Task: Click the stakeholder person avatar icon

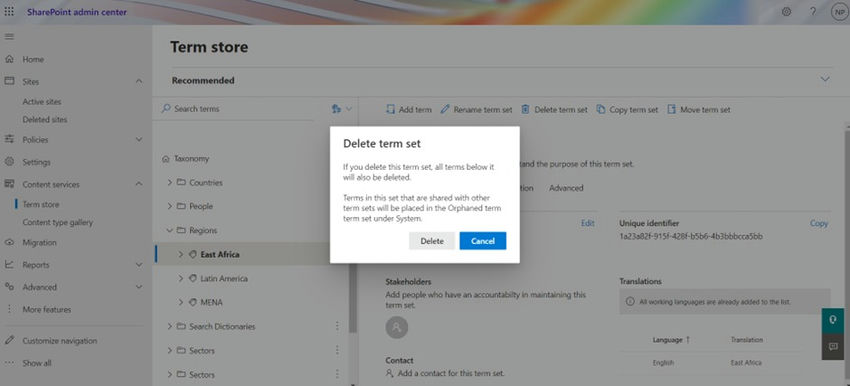Action: click(397, 327)
